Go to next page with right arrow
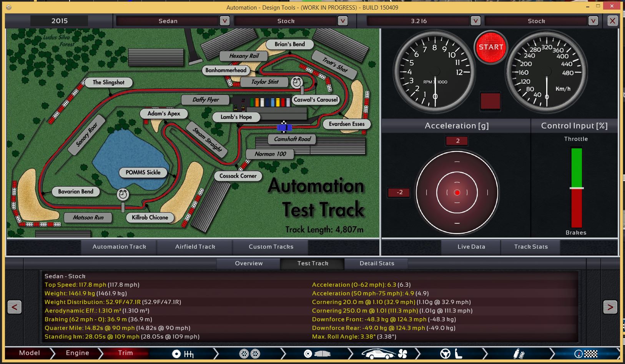This screenshot has width=625, height=364. click(x=610, y=307)
